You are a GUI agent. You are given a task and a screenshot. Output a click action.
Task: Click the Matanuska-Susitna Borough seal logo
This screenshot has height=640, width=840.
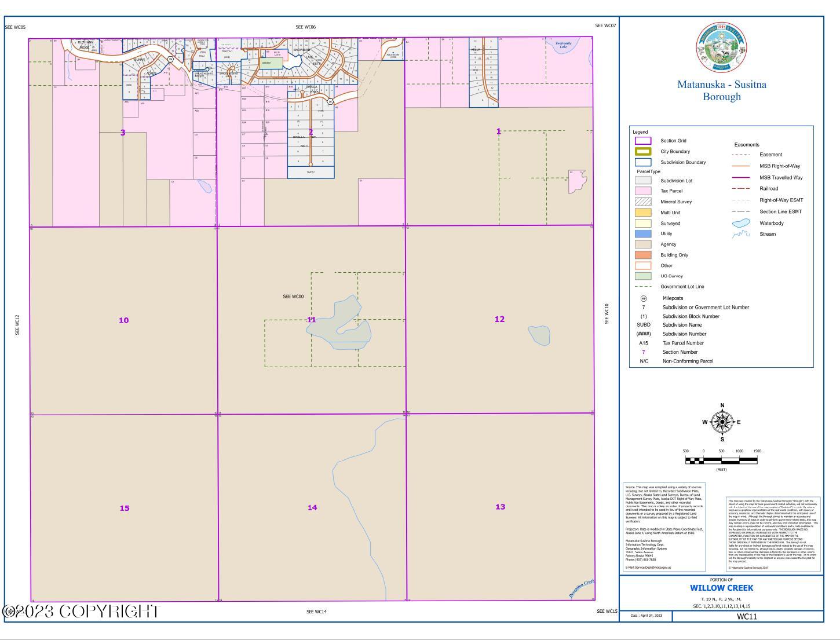(721, 48)
